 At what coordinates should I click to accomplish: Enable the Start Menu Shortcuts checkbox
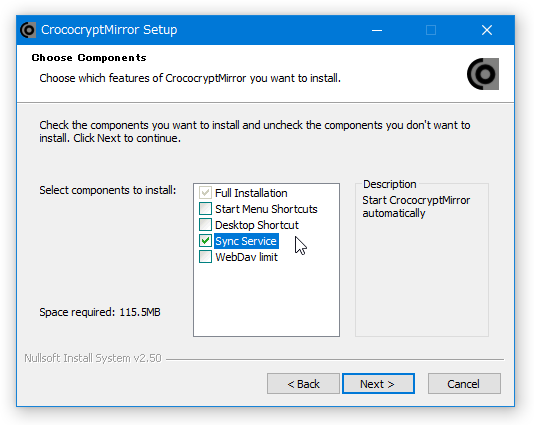tap(205, 209)
